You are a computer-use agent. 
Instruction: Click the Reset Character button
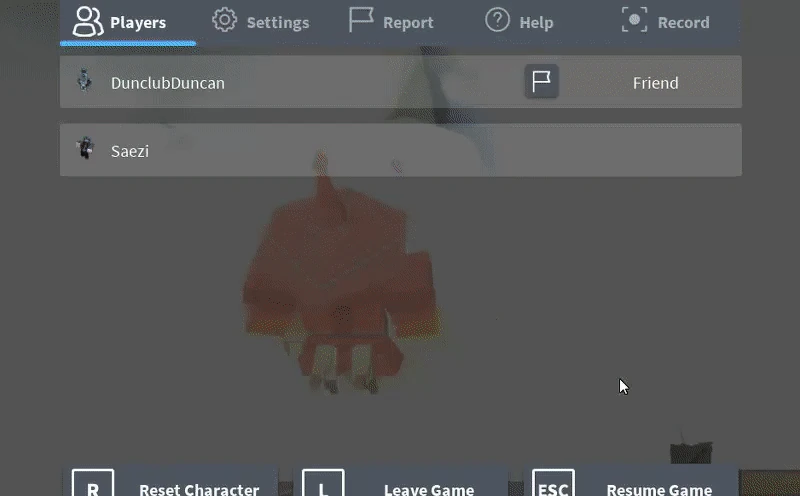[170, 481]
